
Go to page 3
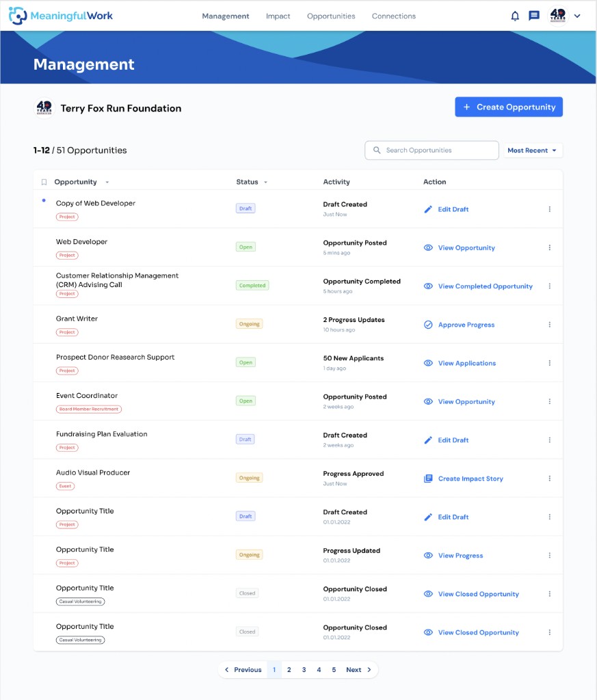click(x=304, y=670)
